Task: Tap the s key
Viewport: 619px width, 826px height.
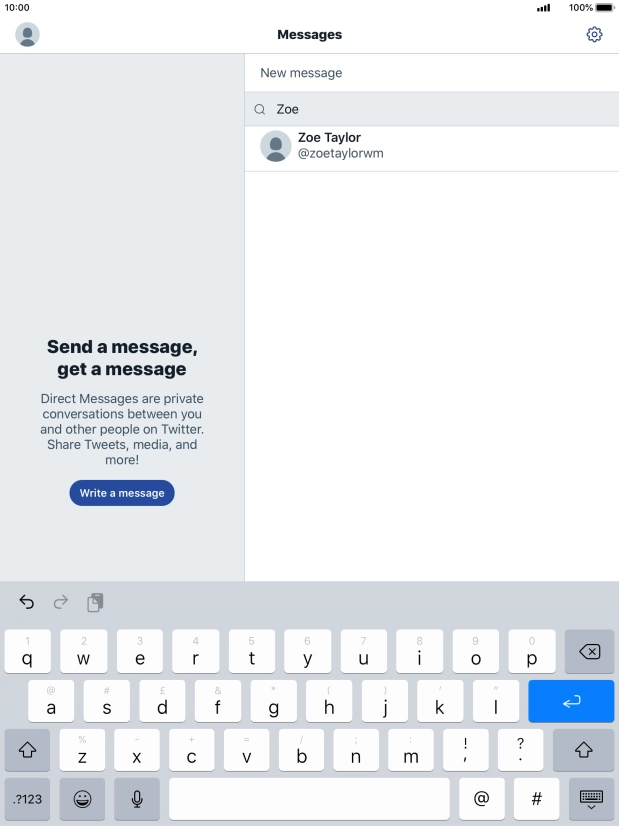Action: (106, 701)
